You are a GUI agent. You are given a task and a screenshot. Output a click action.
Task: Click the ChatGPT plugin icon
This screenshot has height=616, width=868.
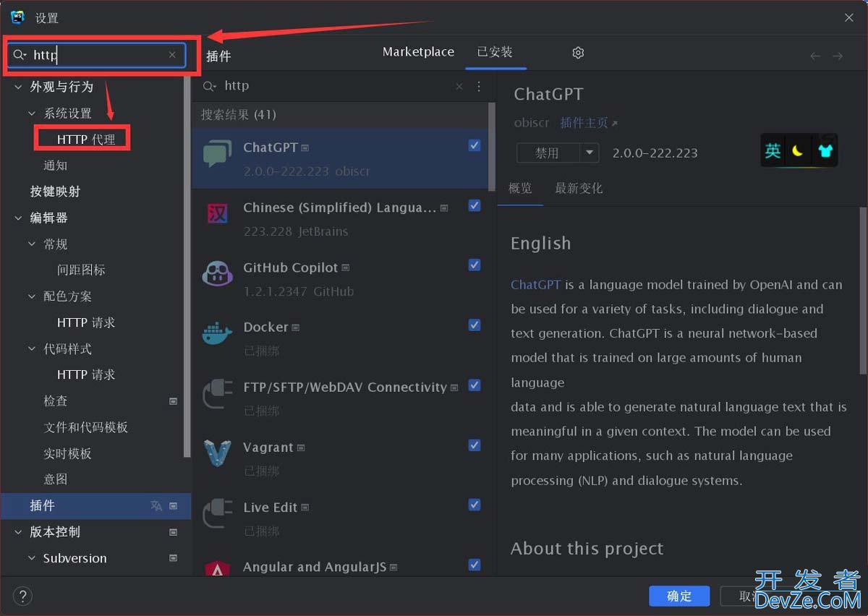click(x=217, y=154)
